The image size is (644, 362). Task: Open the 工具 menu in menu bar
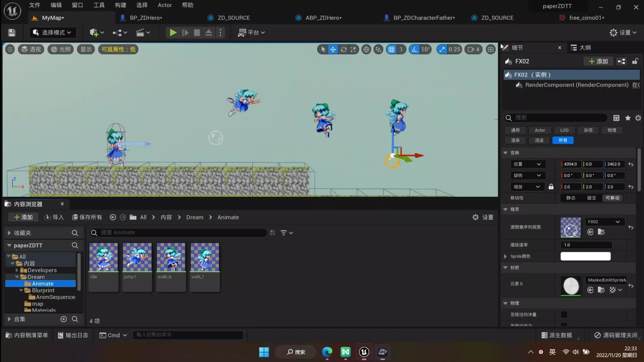99,5
